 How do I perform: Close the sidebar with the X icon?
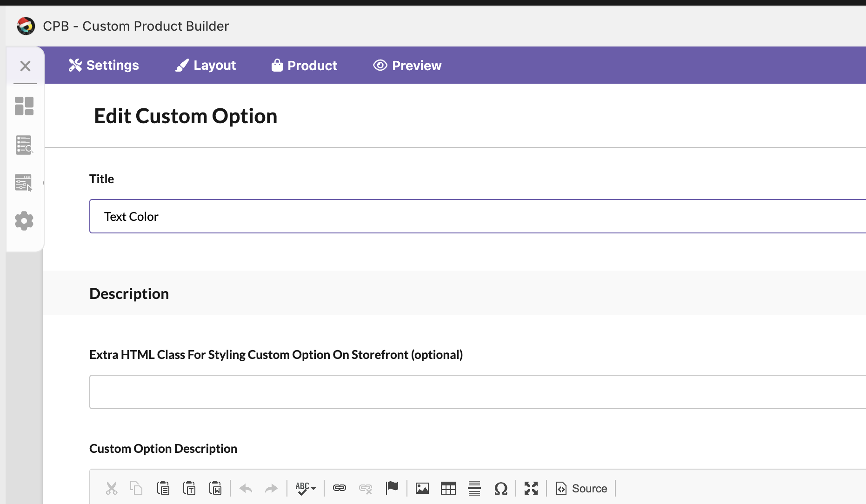coord(26,66)
